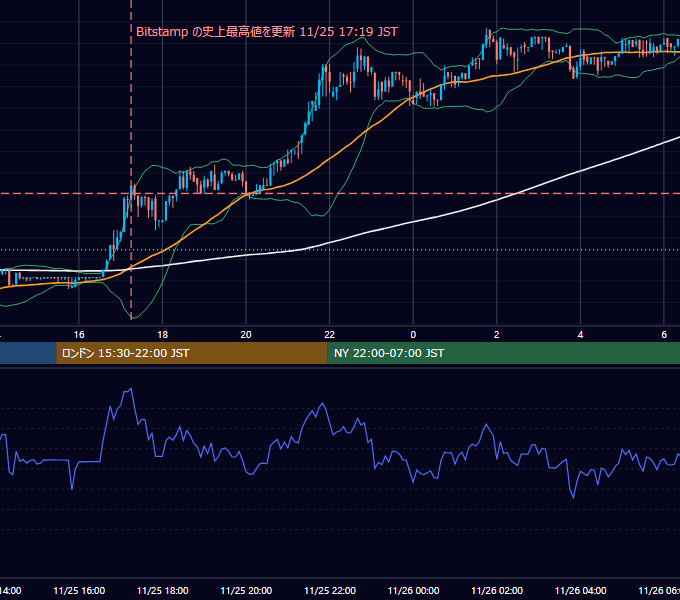Click the 18 hour axis label

click(x=162, y=335)
